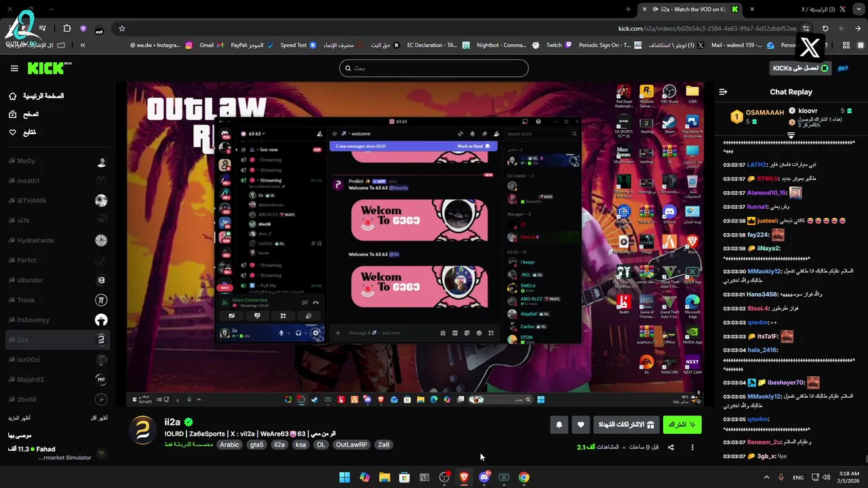Follow channel with the heart button
The height and width of the screenshot is (488, 868).
(581, 425)
